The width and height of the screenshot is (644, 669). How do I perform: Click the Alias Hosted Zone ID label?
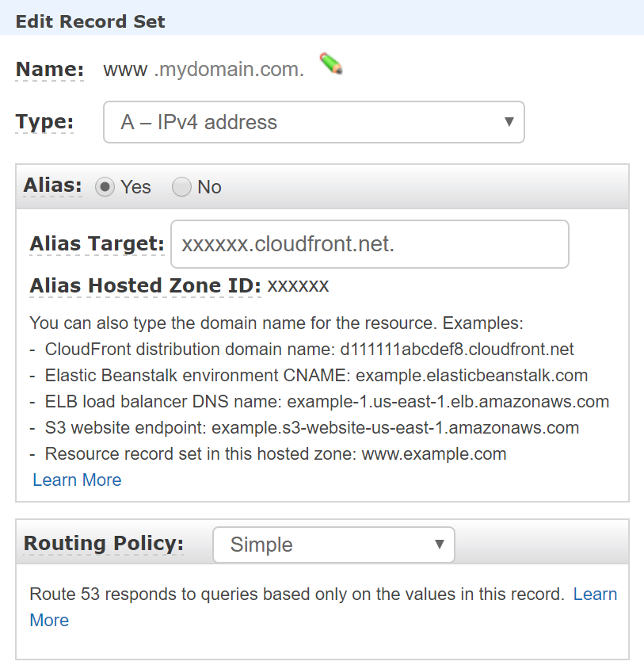[145, 286]
